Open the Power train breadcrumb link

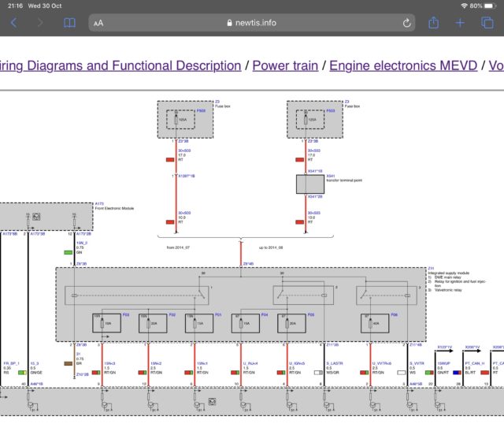point(285,66)
